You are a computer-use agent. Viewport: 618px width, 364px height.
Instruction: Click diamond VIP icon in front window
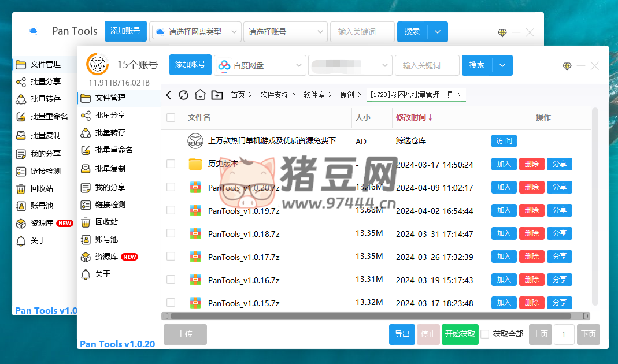pos(567,66)
